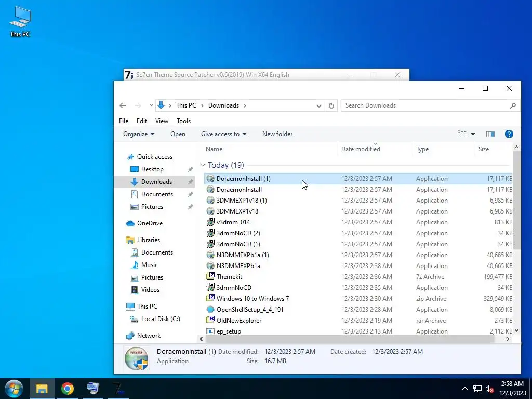Select 3dmmNoCD (1) file name
The image size is (532, 399).
click(x=238, y=244)
